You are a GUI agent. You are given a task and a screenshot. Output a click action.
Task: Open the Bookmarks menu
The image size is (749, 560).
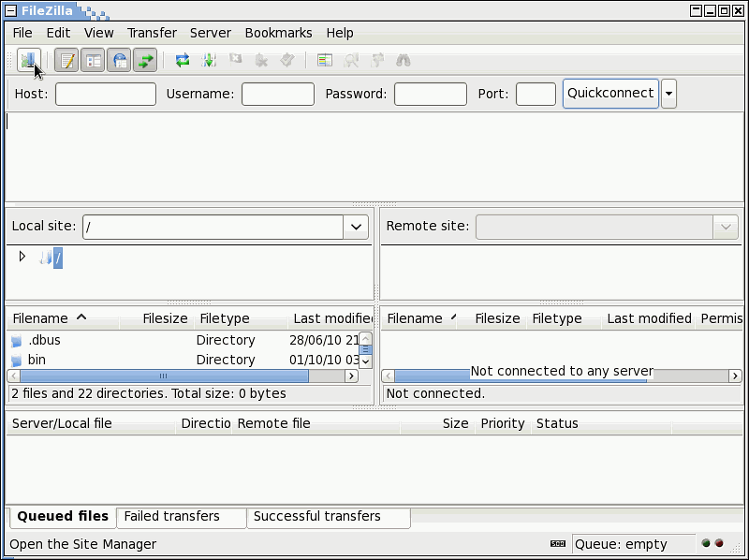point(278,33)
